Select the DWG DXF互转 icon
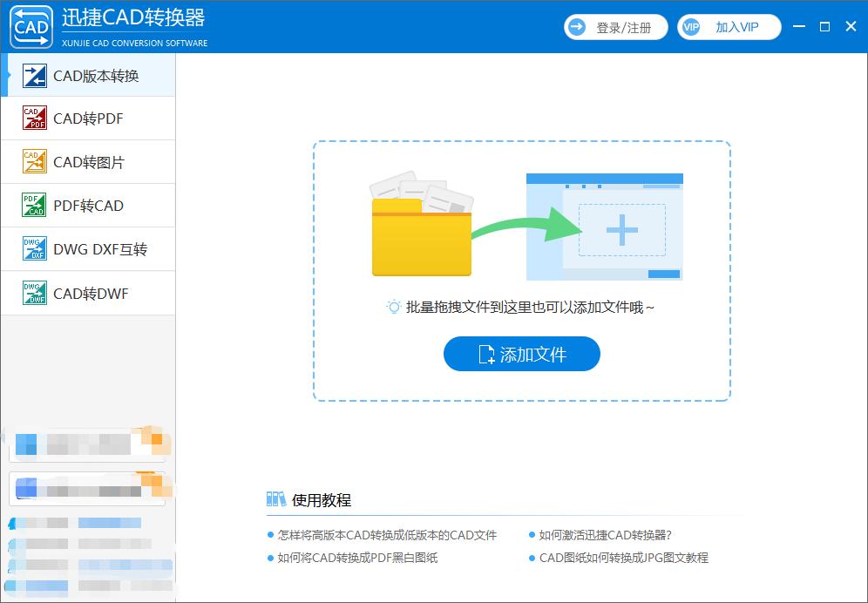 [x=33, y=248]
